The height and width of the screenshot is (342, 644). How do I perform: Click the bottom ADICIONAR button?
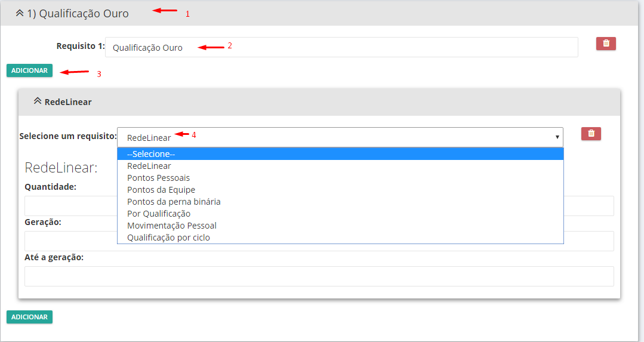pos(30,317)
